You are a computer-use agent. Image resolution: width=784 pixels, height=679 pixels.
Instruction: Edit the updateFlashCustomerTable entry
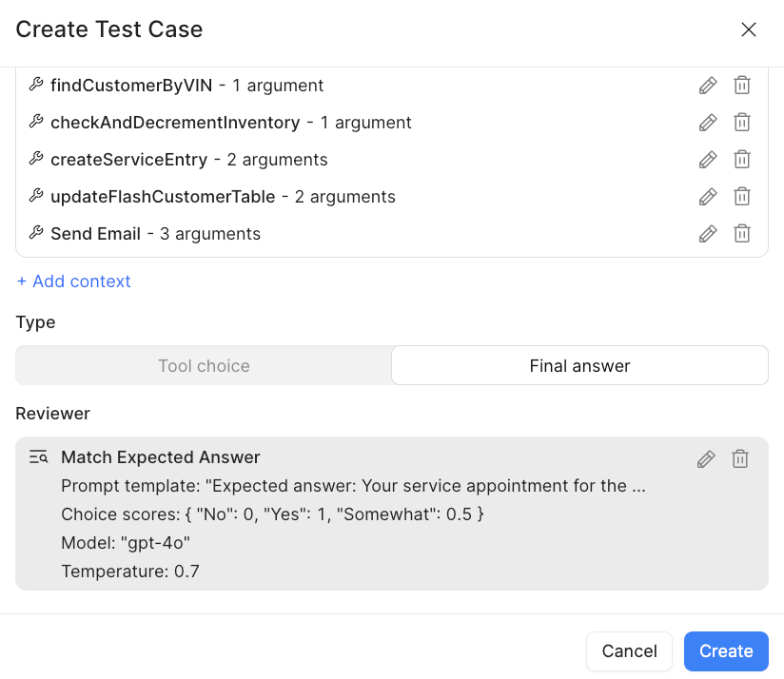tap(707, 197)
